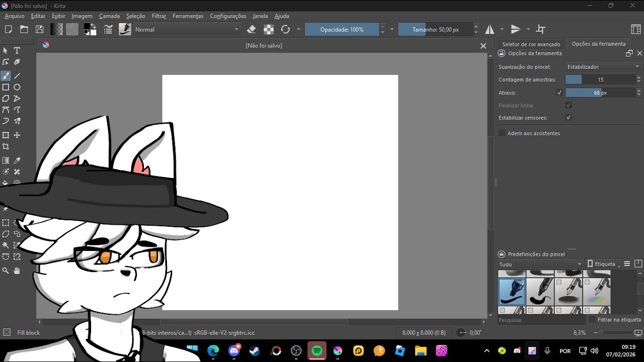Open the Configurações menu
Viewport: 644px width, 362px height.
point(228,16)
